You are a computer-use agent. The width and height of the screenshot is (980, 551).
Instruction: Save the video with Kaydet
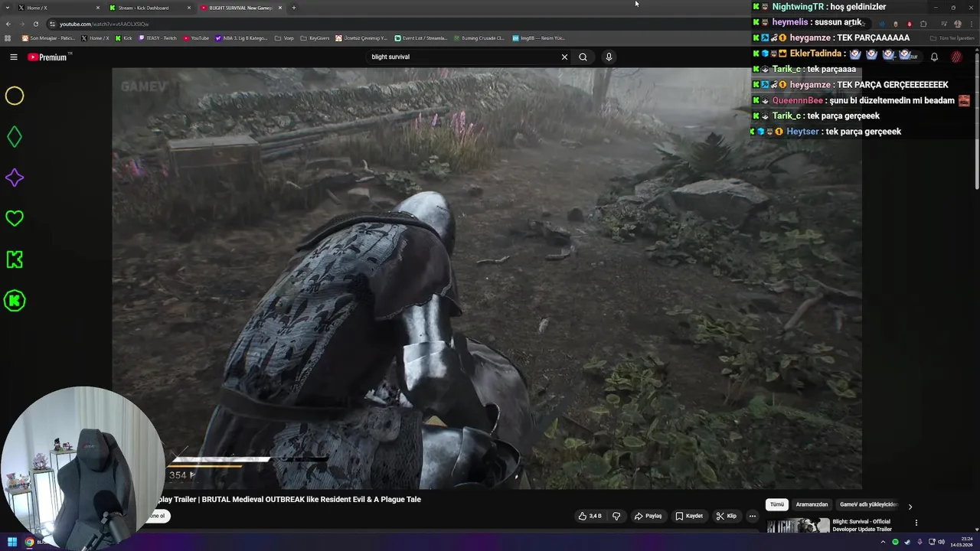pyautogui.click(x=689, y=516)
